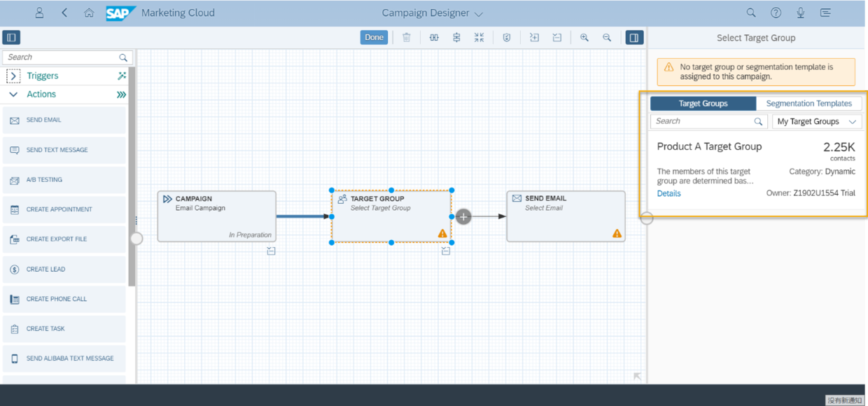Switch to the Segmentation Templates tab
This screenshot has width=868, height=406.
click(x=808, y=104)
